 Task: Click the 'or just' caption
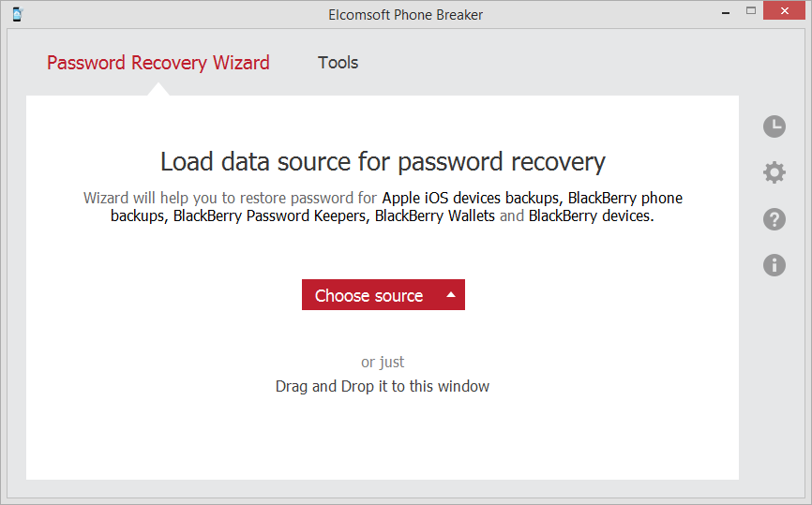point(383,363)
